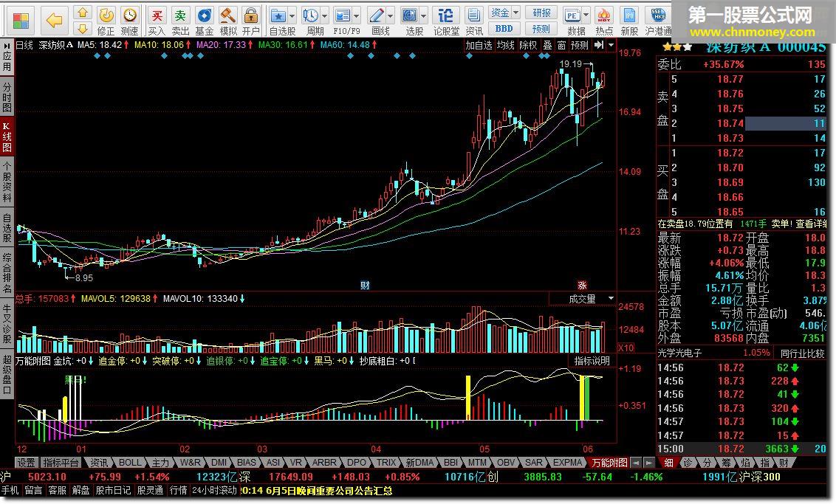Click the 开户 account lock icon

[250, 21]
